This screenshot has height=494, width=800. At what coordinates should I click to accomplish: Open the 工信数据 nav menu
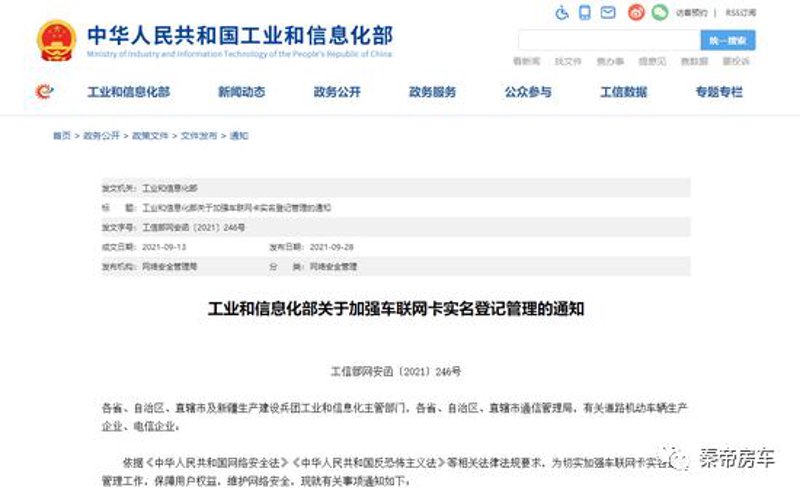pos(623,92)
